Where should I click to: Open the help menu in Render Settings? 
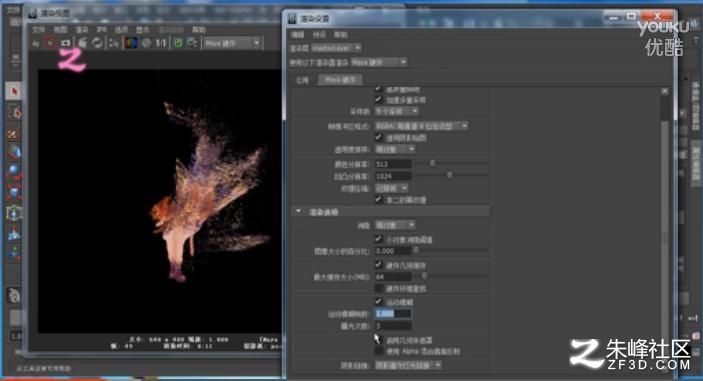pos(341,35)
